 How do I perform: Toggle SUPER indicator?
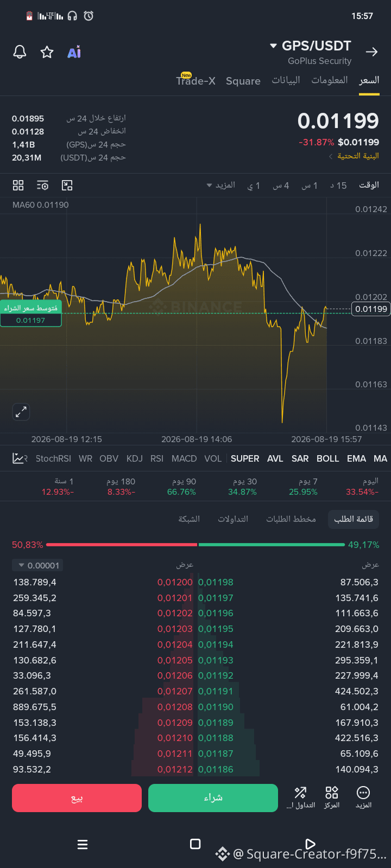point(245,458)
